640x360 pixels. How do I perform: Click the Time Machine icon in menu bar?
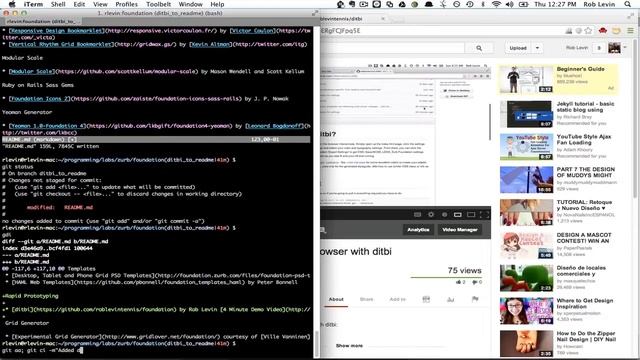pyautogui.click(x=470, y=4)
